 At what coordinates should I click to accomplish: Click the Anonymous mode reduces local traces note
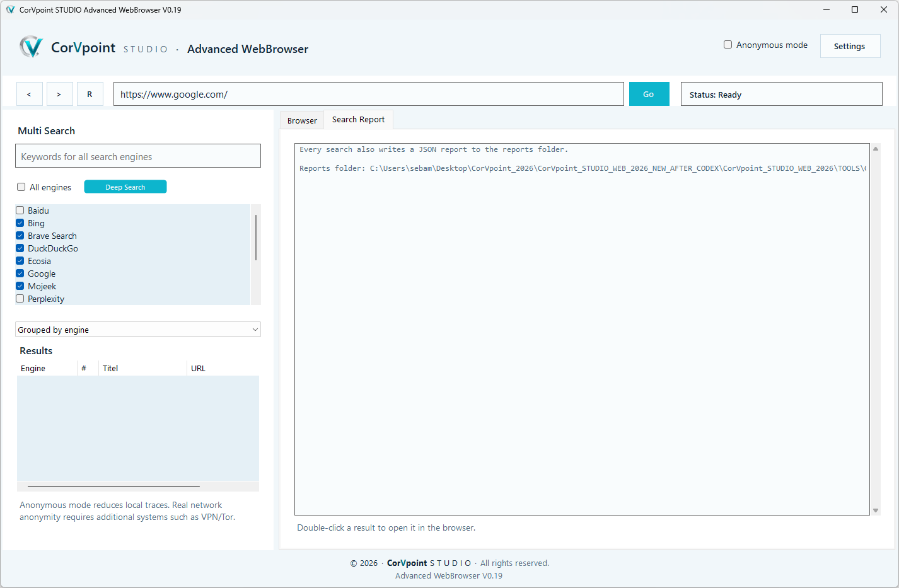click(x=127, y=511)
